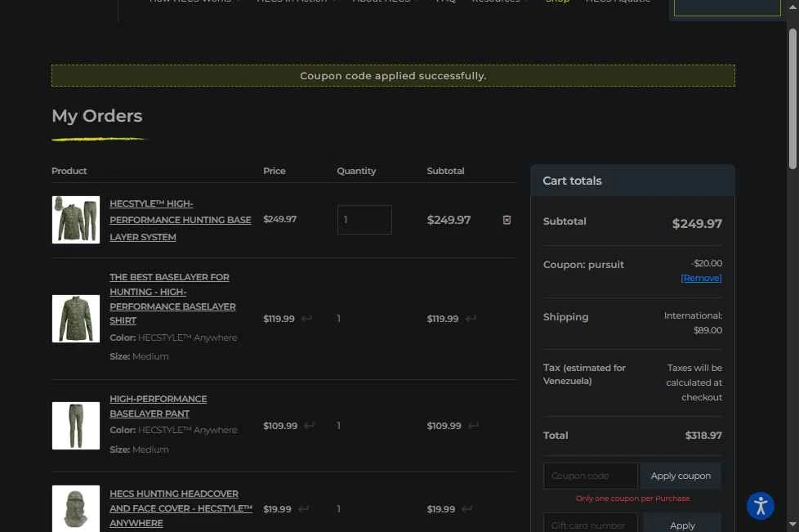Click the 'Only one coupon per Purchase' notice
This screenshot has width=799, height=532.
(x=632, y=498)
